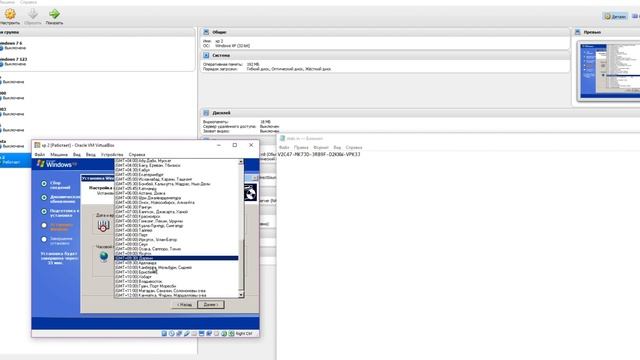Click optical disk indicator in VM status bar
Image resolution: width=640 pixels, height=360 pixels.
click(x=171, y=333)
